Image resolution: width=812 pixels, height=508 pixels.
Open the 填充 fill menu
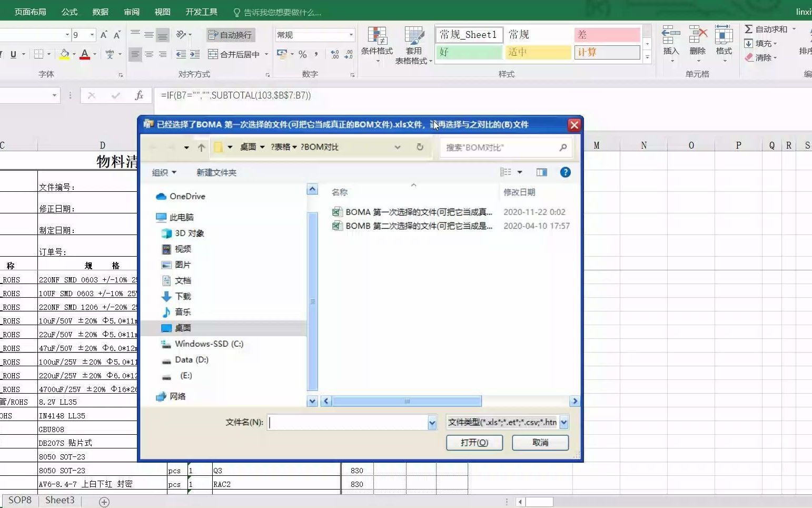[760, 43]
